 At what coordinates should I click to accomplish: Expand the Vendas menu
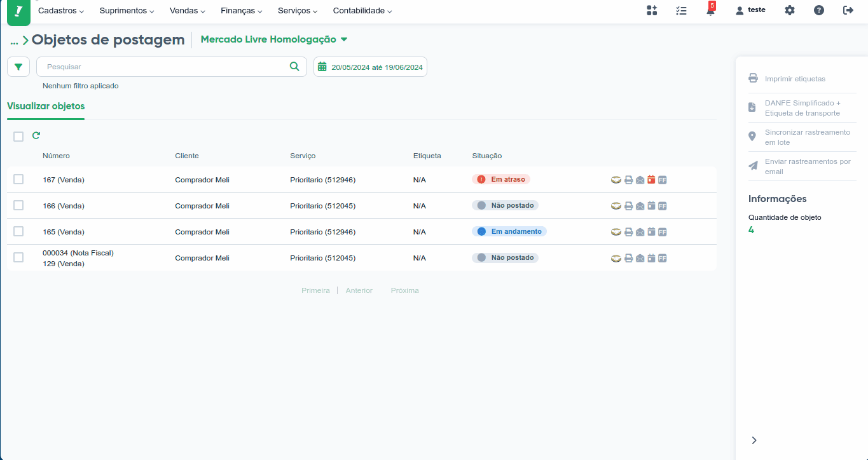click(x=188, y=11)
